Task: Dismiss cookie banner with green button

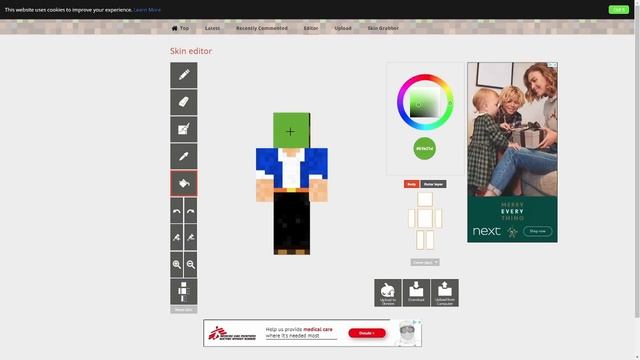Action: coord(618,9)
